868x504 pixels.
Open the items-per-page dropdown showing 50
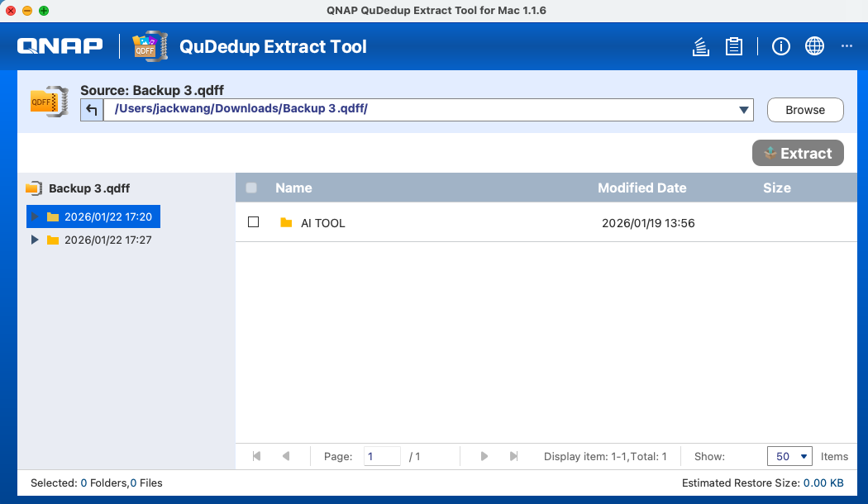point(789,456)
